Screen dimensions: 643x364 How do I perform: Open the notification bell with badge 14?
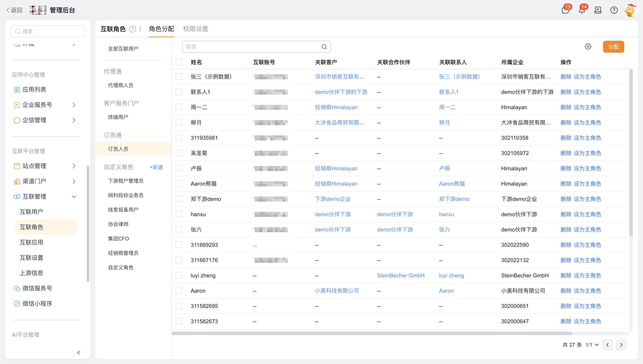[582, 10]
